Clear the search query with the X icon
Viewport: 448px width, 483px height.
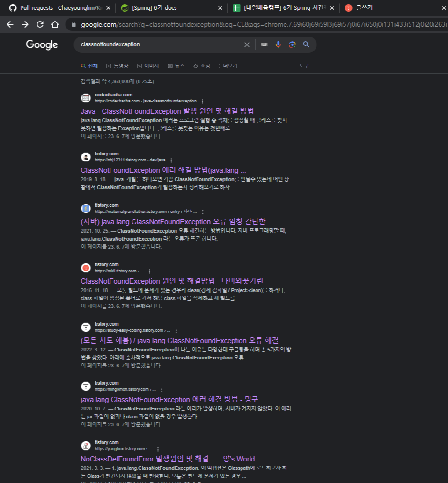pos(247,44)
